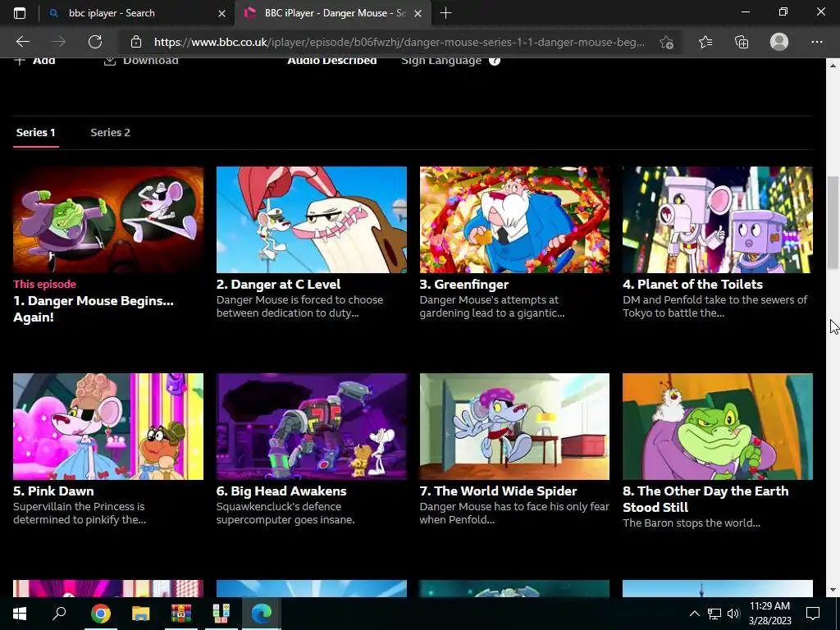840x630 pixels.
Task: Click 'The Baron stops the world...' description
Action: [691, 523]
